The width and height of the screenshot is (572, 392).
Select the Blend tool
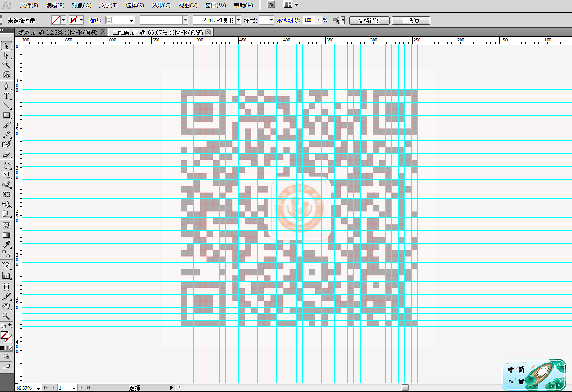point(6,254)
